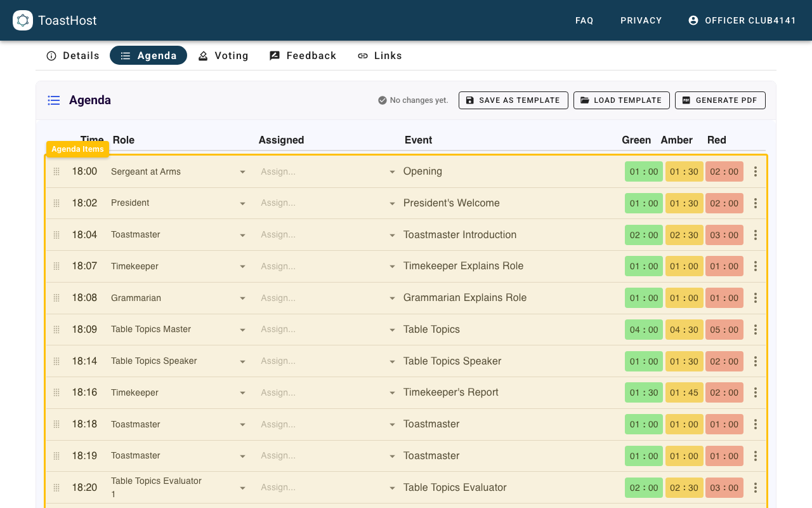Click the drag handle for the Opening row
Screen dimensions: 812x508
pos(56,171)
